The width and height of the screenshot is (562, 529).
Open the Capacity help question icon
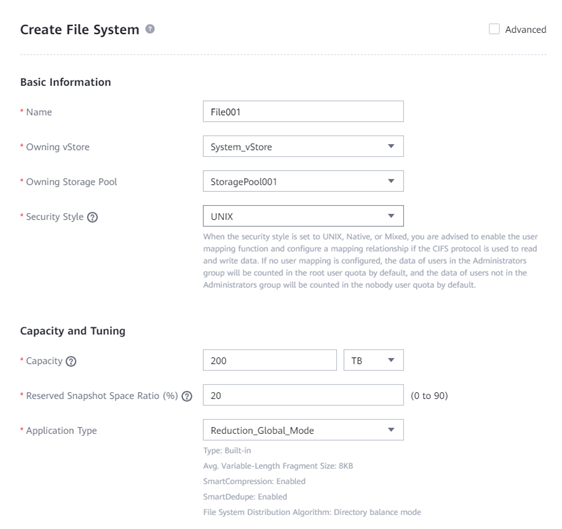71,361
